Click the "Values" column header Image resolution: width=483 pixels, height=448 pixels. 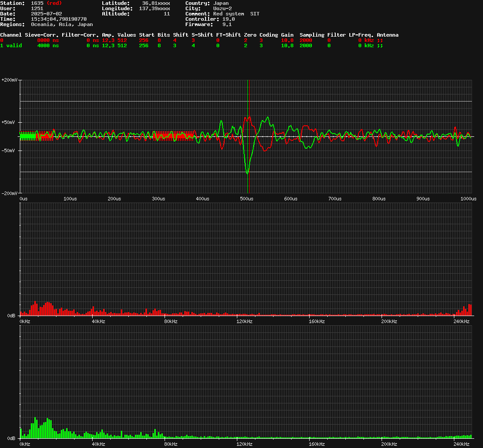[127, 35]
